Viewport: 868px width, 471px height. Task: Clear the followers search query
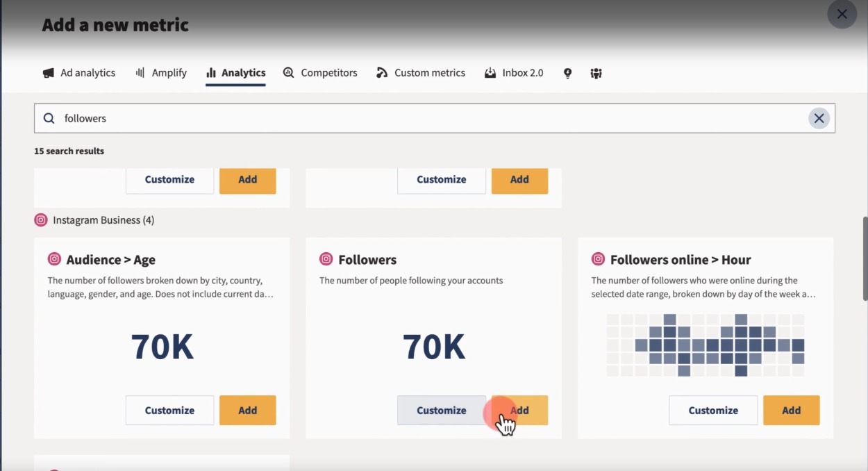(819, 118)
